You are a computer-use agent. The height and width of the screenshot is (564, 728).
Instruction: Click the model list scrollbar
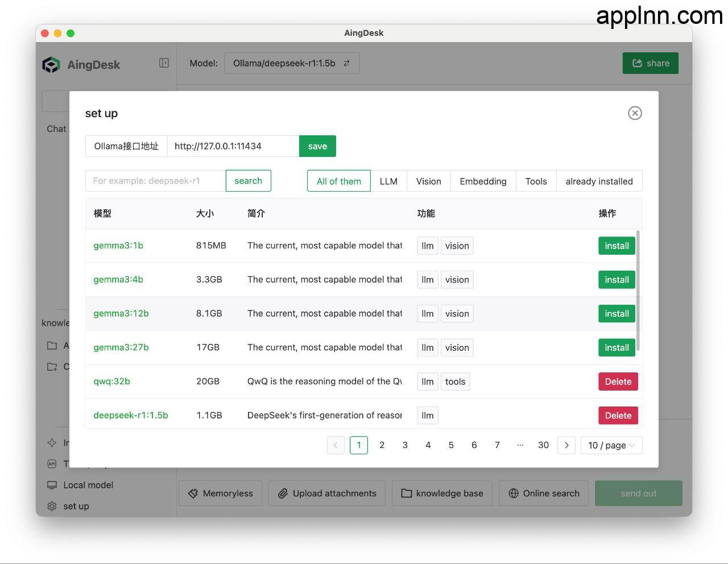[x=638, y=290]
